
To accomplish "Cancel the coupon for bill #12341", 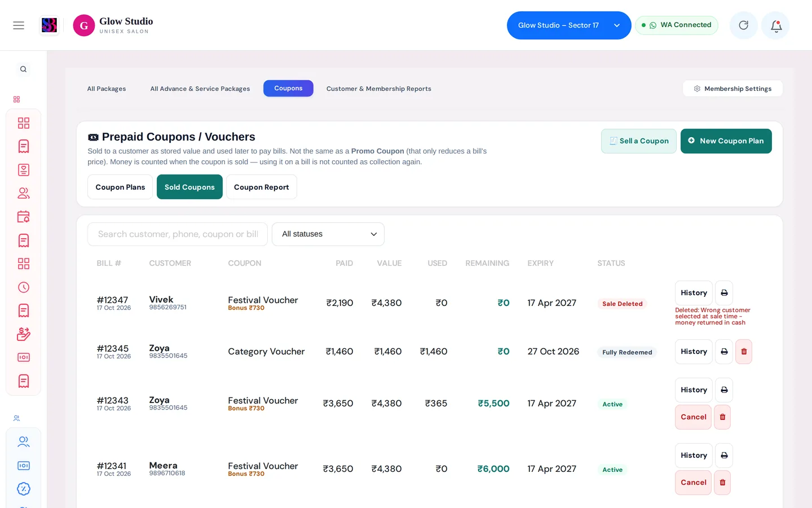I will [x=693, y=483].
